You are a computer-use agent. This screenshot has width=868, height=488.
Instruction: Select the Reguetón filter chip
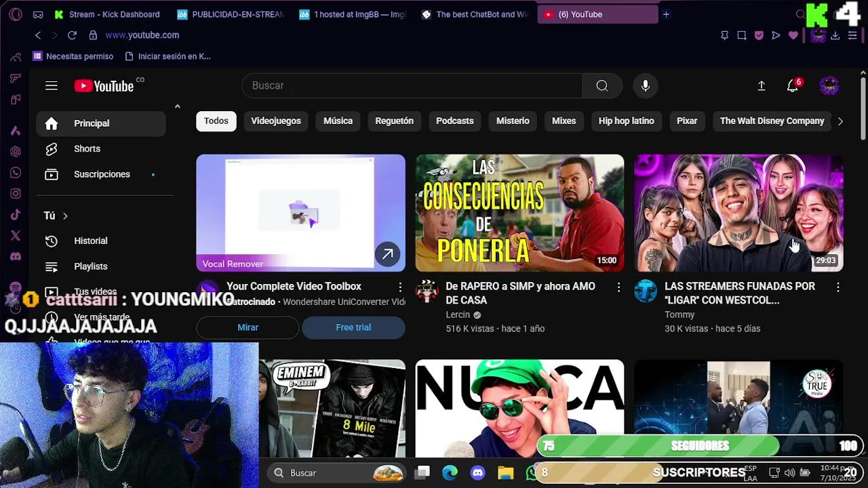pyautogui.click(x=394, y=121)
